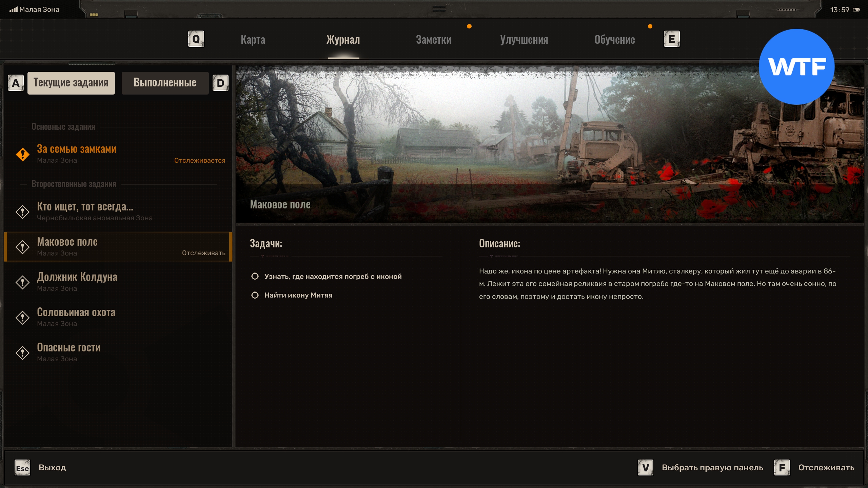Toggle objective circle for Найти икону Митяя

pos(255,295)
